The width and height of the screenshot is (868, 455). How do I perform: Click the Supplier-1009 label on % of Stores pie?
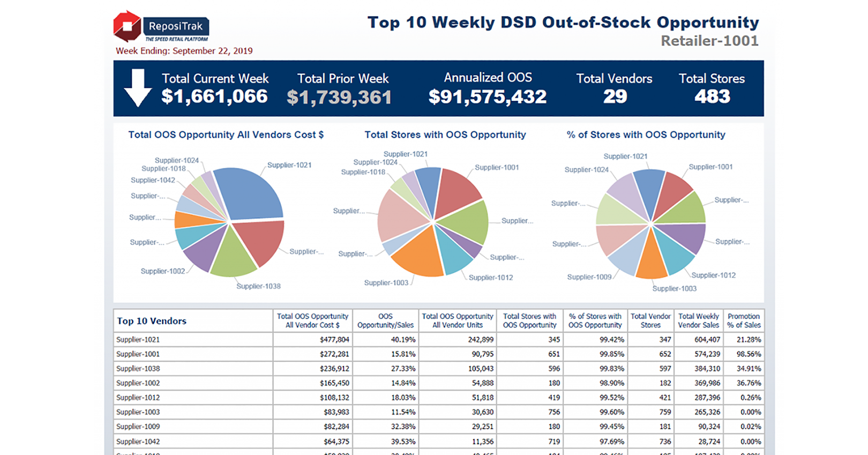pos(589,277)
